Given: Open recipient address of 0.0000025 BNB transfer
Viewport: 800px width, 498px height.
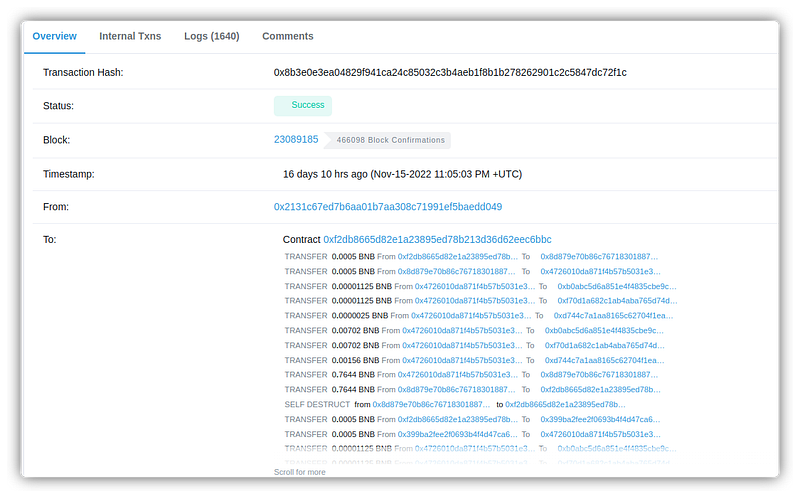Looking at the screenshot, I should tap(608, 315).
